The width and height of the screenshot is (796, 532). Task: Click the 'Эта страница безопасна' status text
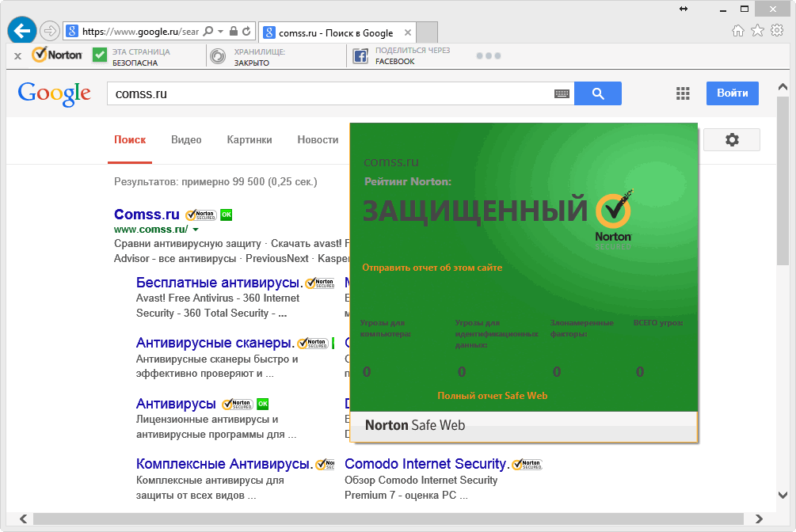point(141,57)
